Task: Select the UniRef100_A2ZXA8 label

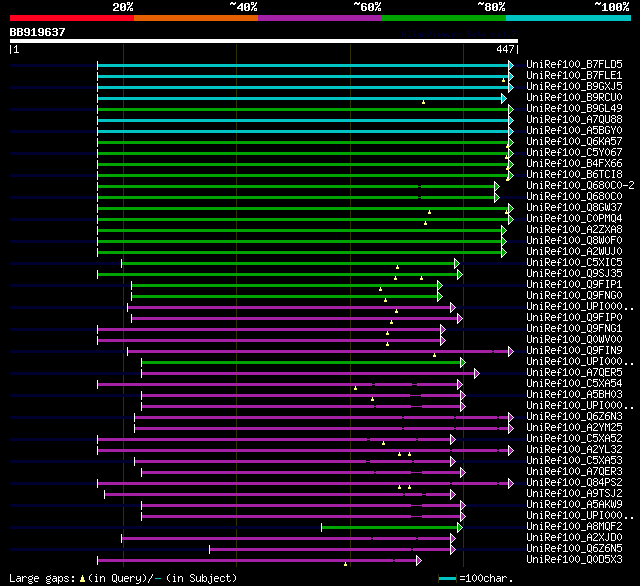Action: point(574,230)
